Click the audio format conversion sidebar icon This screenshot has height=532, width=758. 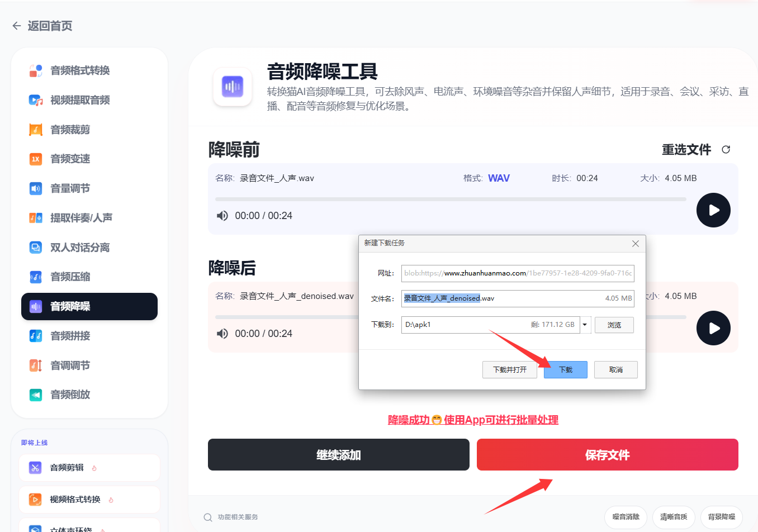(x=36, y=70)
